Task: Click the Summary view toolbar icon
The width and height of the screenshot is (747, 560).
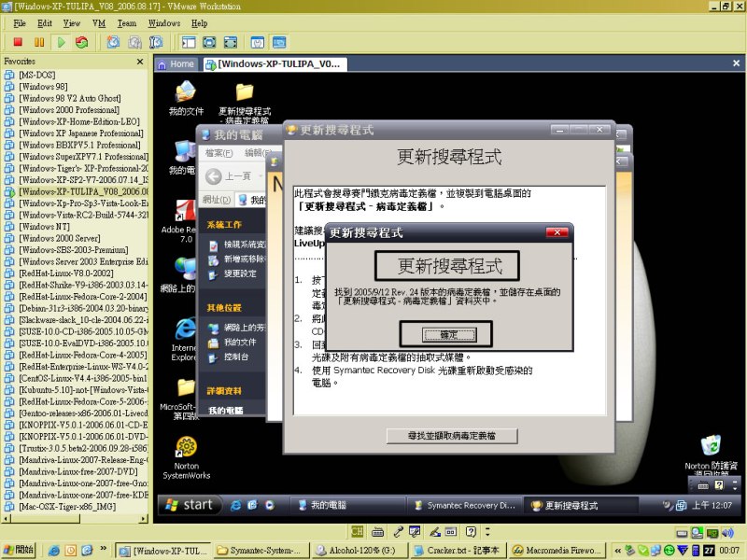Action: 258,42
